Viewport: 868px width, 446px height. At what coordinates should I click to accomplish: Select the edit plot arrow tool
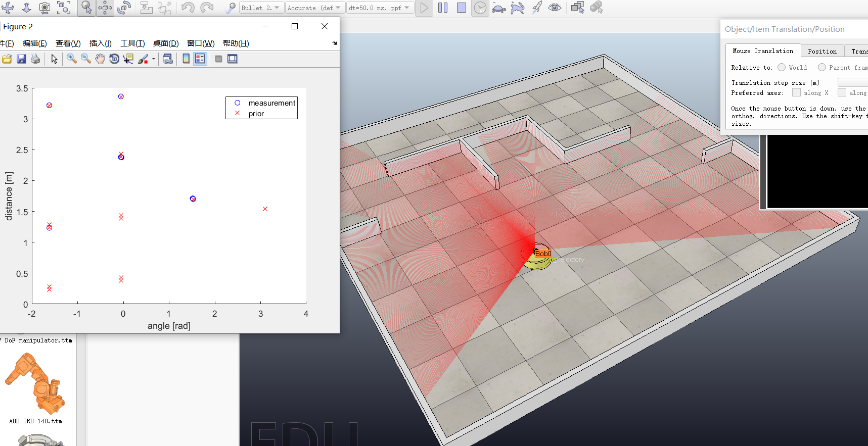point(54,59)
